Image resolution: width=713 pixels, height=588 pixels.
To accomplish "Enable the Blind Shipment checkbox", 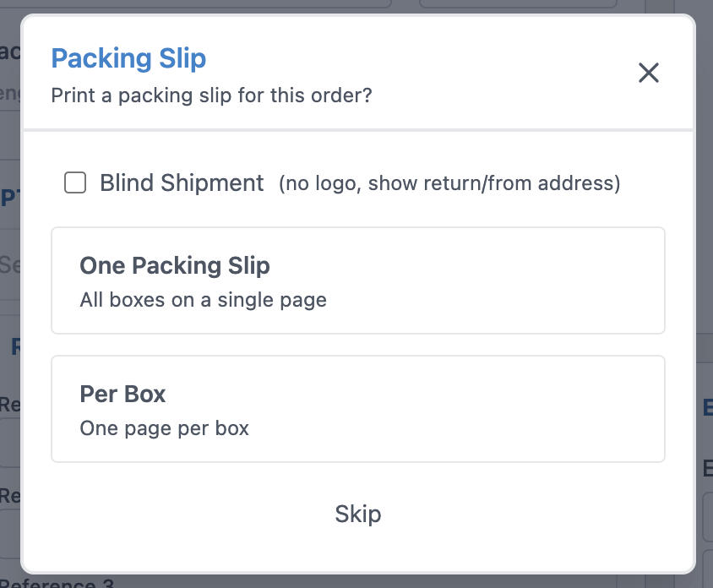I will [75, 182].
